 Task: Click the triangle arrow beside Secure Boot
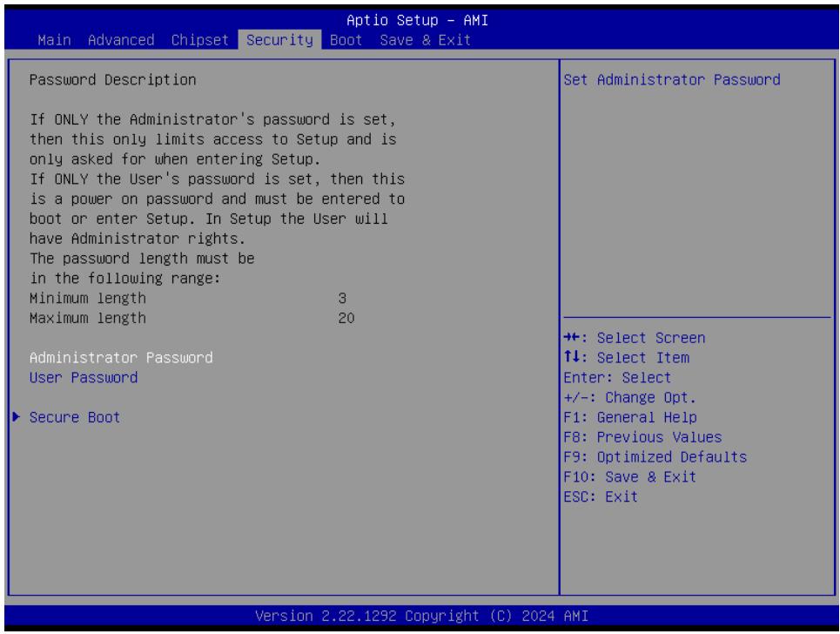16,417
